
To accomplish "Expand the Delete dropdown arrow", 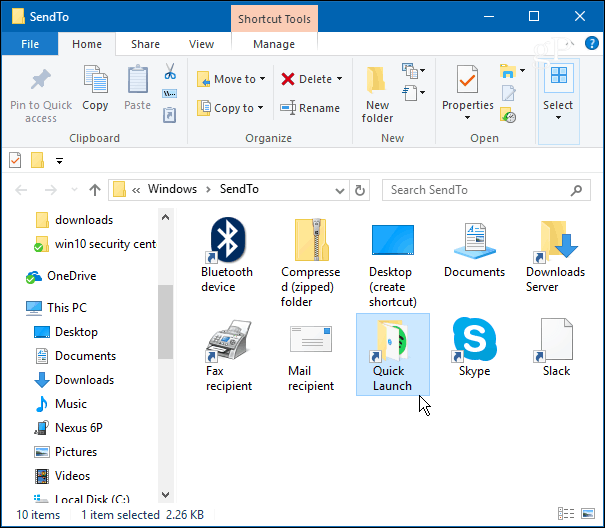I will pos(340,79).
